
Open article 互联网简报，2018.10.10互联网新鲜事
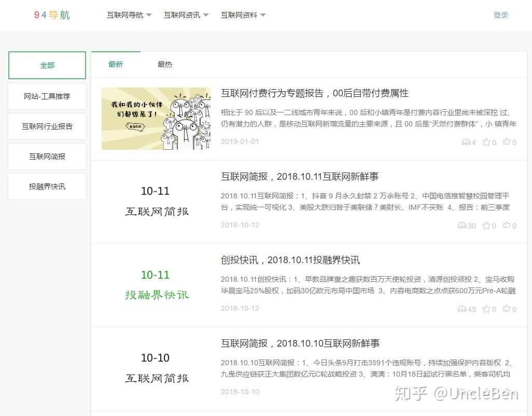coord(300,343)
